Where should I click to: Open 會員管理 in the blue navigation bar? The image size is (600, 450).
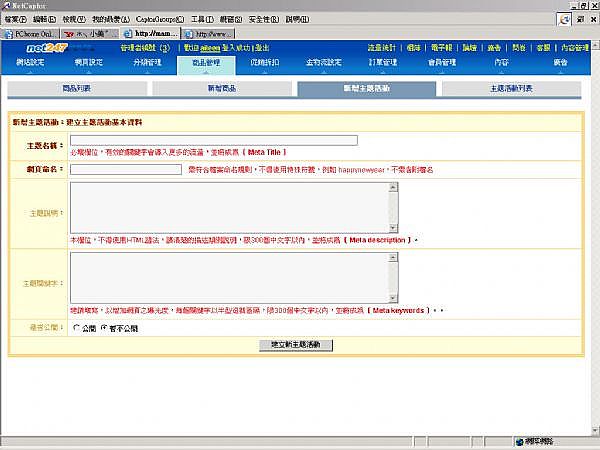[442, 62]
